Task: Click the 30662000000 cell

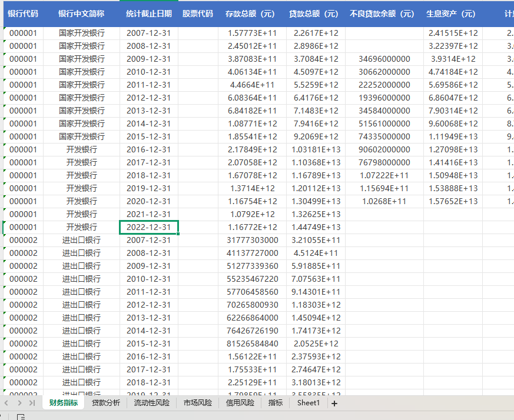Action: click(384, 72)
